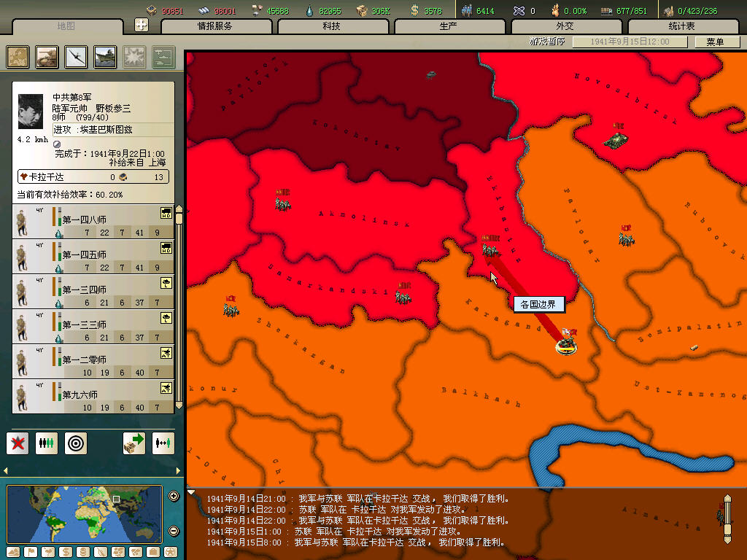
Task: Click the 1941年9月14日21:00 log entry
Action: click(x=357, y=499)
